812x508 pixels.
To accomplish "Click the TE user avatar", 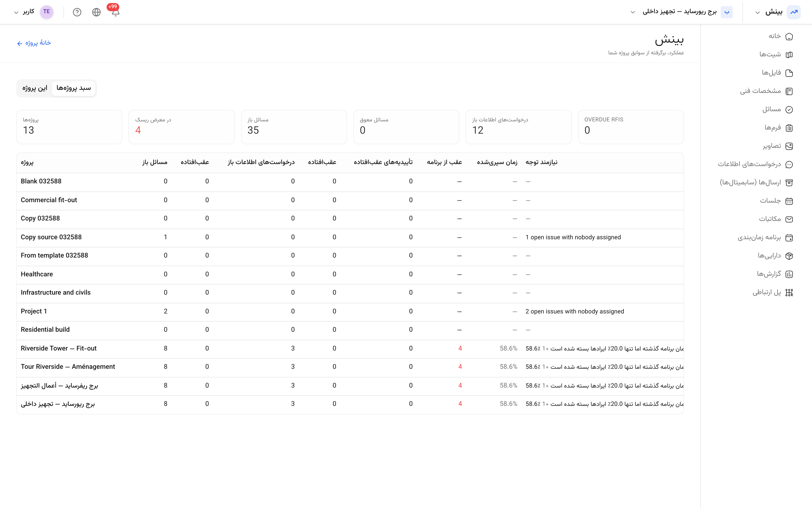I will [47, 12].
